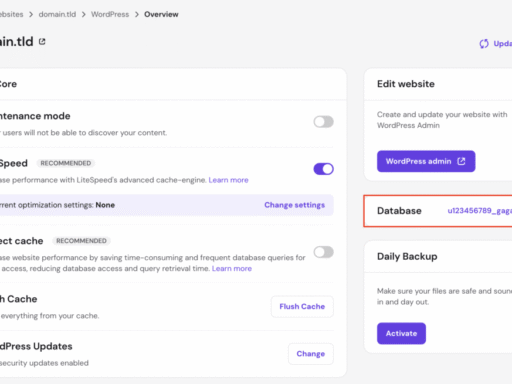Open domain.tld breadcrumb
The image size is (512, 384).
pyautogui.click(x=57, y=14)
